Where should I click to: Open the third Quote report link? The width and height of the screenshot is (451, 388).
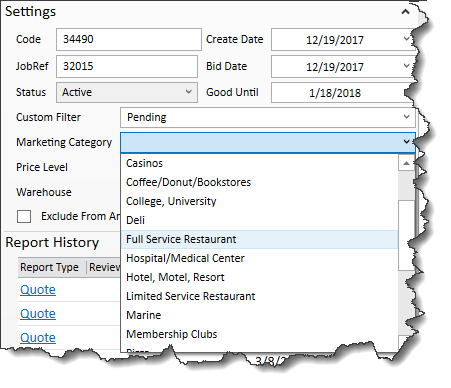pyautogui.click(x=38, y=338)
